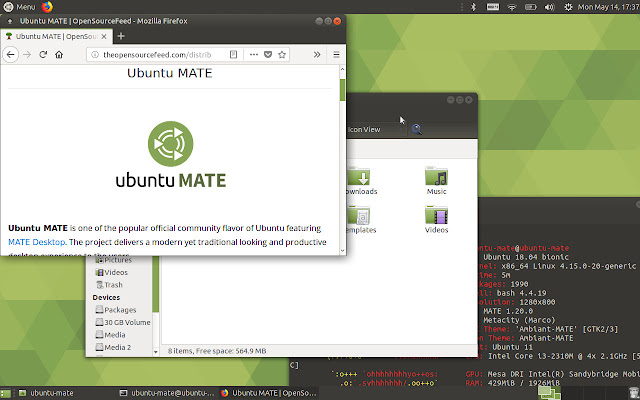Viewport: 640px width, 400px height.
Task: Open the 30 GB Volume device
Action: click(x=123, y=322)
